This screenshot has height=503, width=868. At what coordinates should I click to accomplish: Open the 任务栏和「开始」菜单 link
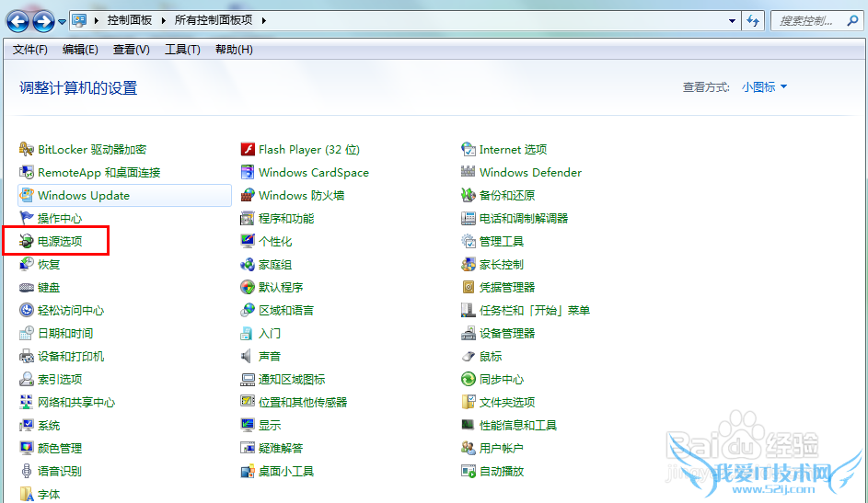point(535,311)
